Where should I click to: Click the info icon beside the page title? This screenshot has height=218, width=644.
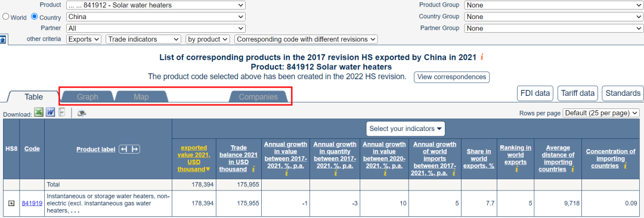[x=482, y=57]
